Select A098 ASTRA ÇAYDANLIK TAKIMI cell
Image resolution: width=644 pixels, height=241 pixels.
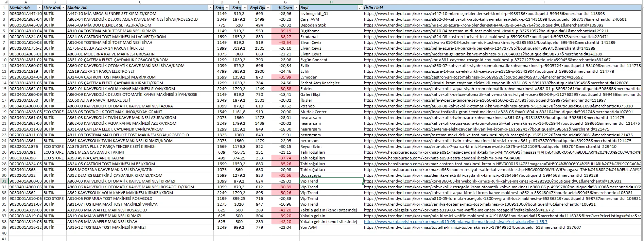point(140,158)
